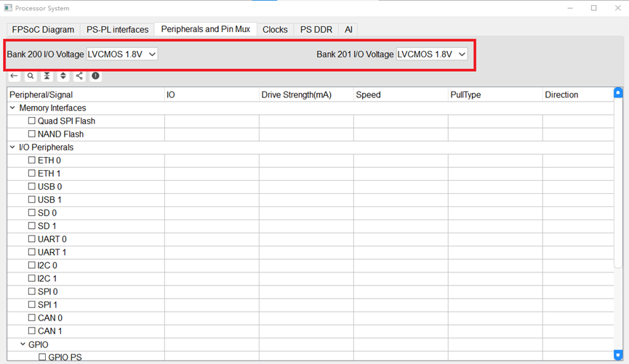Go to the Clocks tab
This screenshot has width=629, height=364.
275,30
